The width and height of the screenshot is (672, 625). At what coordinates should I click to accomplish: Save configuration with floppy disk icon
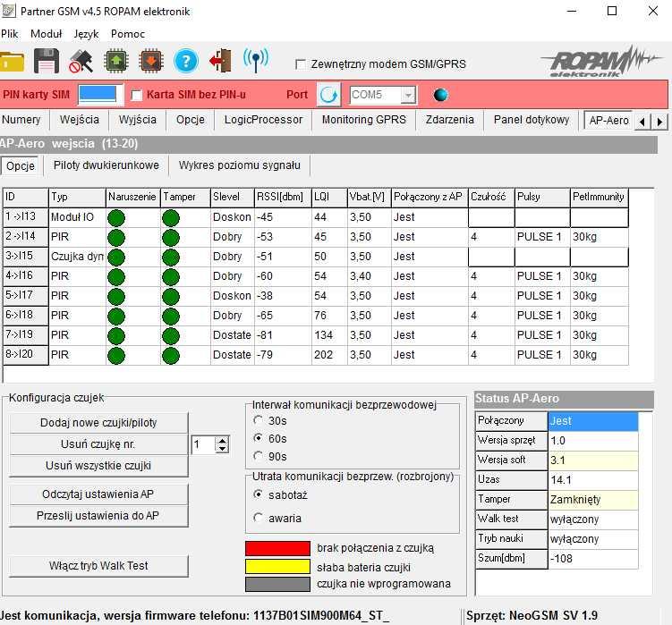click(x=47, y=61)
